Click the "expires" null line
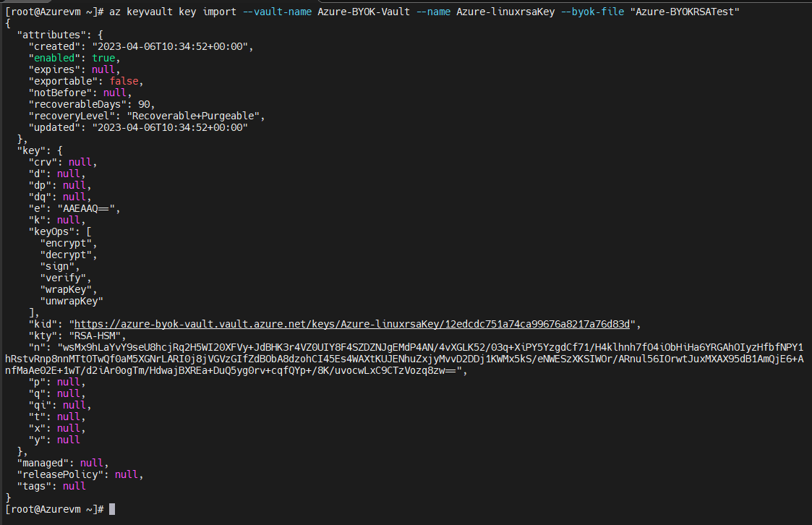Screen dimensions: 812x525 (74, 69)
